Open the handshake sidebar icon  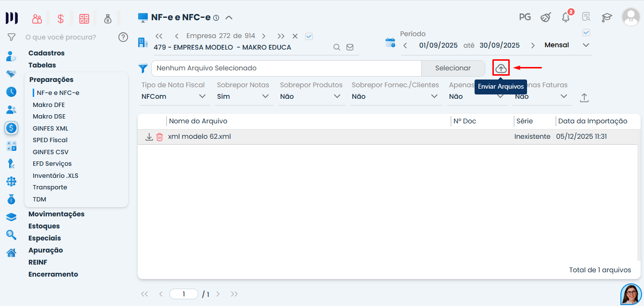coord(12,74)
